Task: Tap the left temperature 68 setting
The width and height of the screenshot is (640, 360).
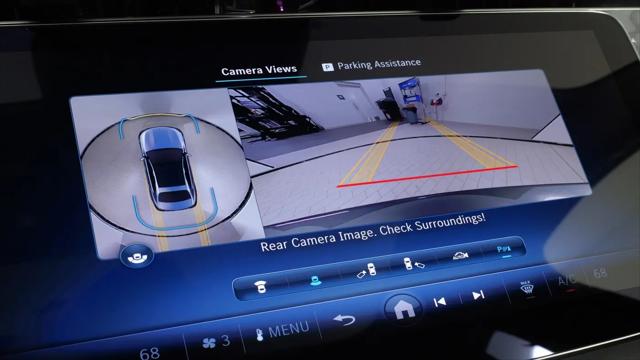Action: [x=149, y=353]
